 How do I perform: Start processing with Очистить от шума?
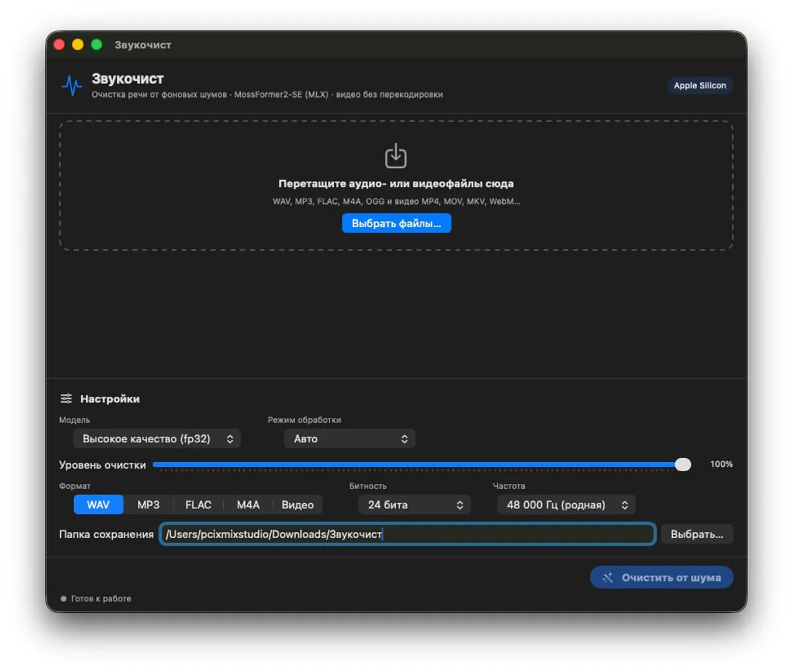click(x=661, y=578)
